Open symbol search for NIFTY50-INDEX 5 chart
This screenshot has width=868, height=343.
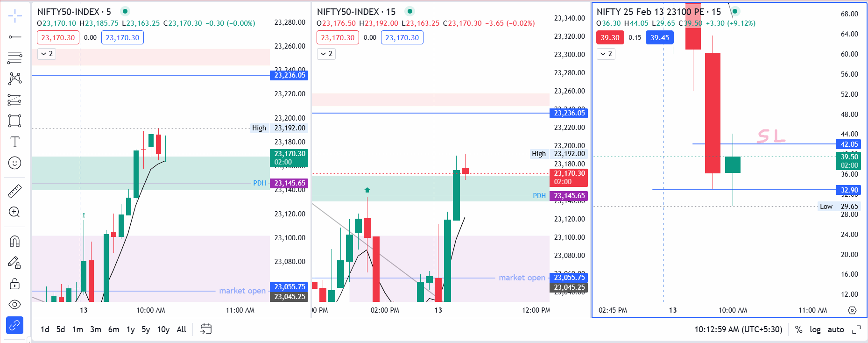pos(69,12)
